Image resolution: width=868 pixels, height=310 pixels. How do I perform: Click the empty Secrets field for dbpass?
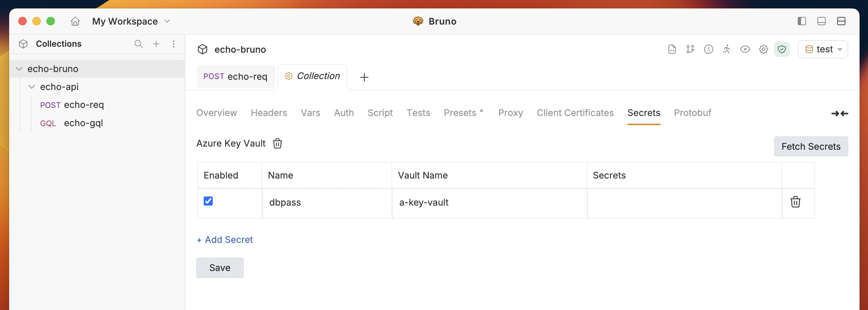[684, 203]
